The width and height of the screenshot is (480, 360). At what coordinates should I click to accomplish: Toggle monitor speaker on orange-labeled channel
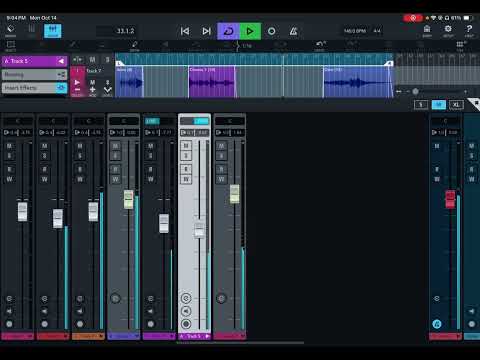80,311
